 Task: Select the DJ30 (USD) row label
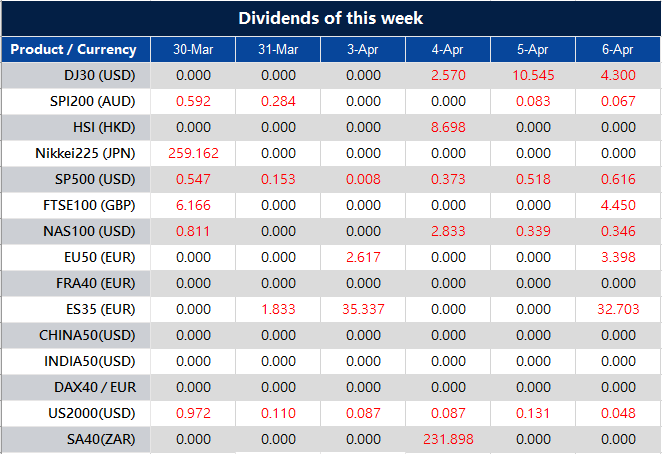[x=99, y=75]
